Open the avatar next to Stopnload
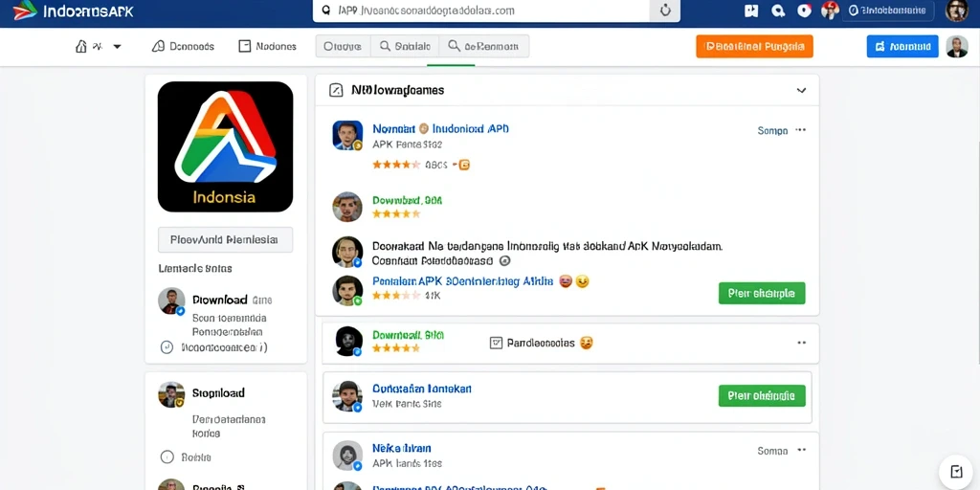This screenshot has width=980, height=490. [x=171, y=394]
